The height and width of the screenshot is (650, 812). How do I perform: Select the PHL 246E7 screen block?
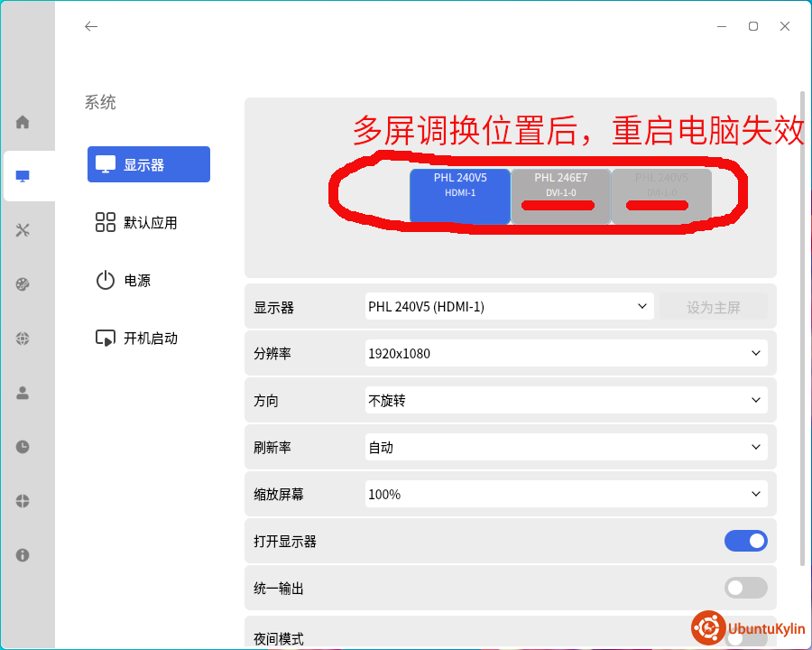tap(561, 196)
